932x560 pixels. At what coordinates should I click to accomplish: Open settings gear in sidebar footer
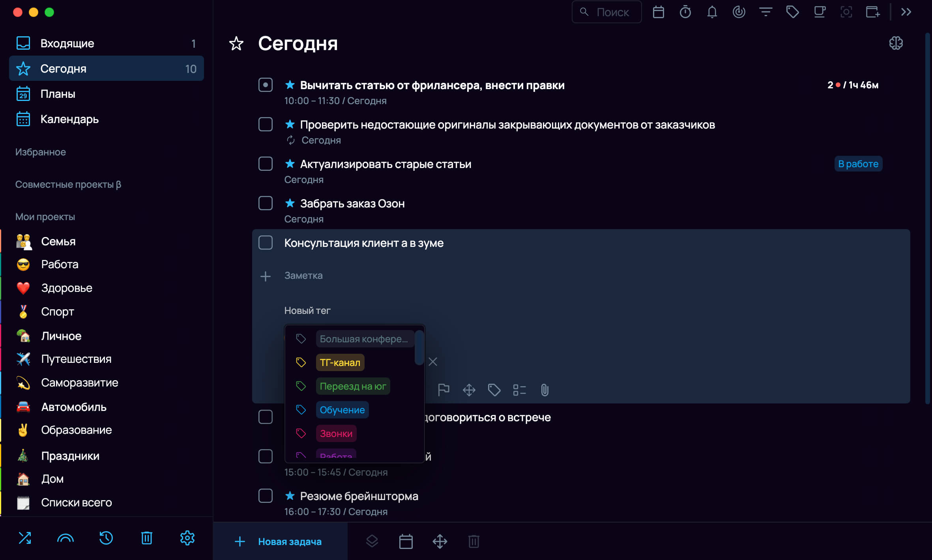click(187, 538)
